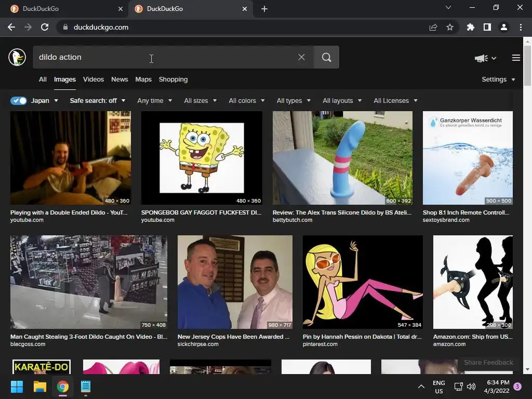Image resolution: width=532 pixels, height=399 pixels.
Task: Visit the sextoysbrand.com source link
Action: tap(446, 220)
